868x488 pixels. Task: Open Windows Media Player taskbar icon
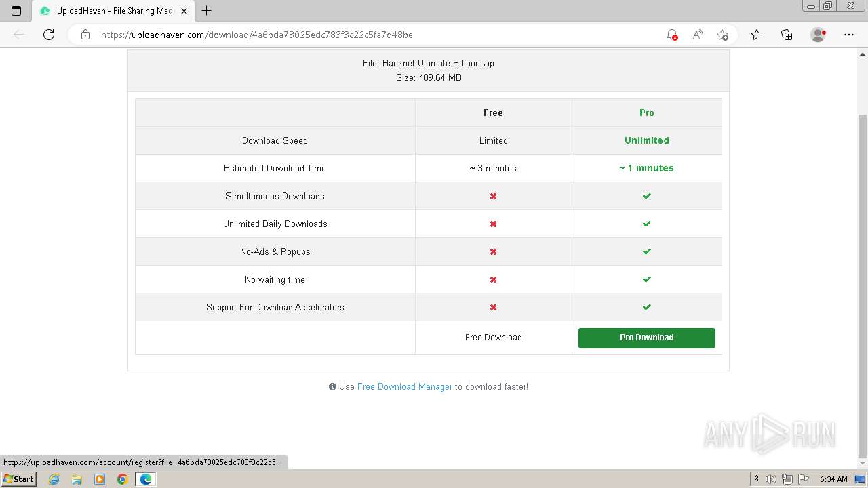[100, 479]
